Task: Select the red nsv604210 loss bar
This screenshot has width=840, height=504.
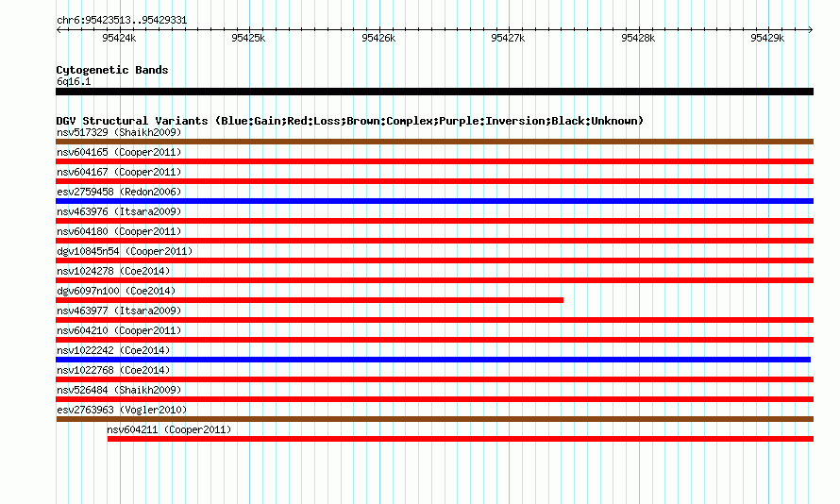Action: click(434, 340)
